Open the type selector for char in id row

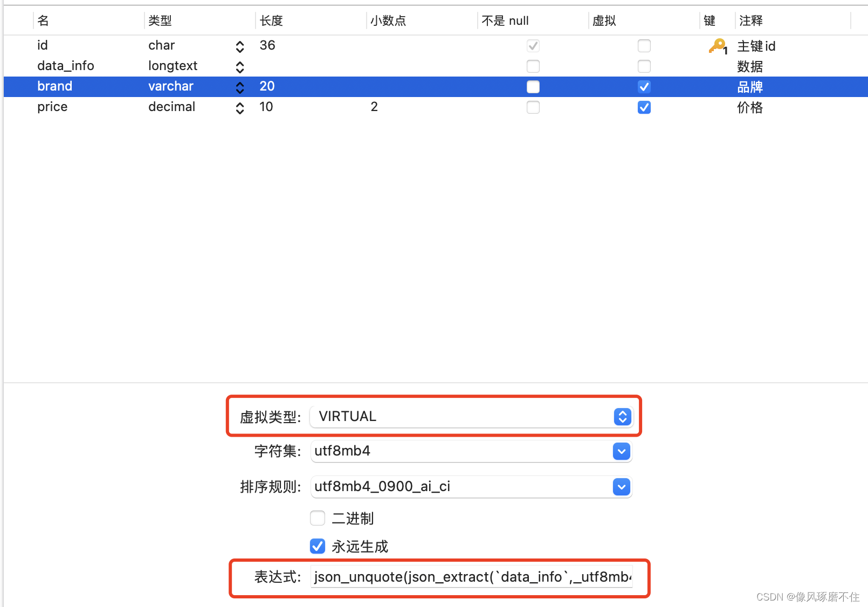pos(240,47)
